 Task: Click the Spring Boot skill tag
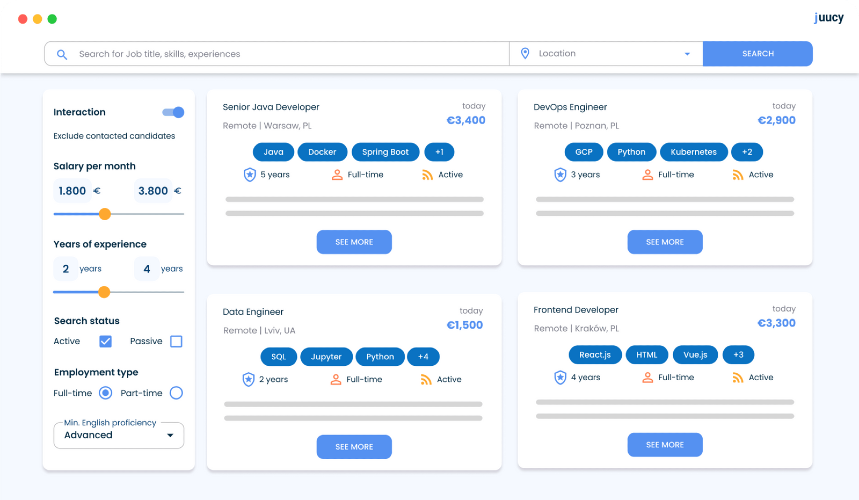tap(385, 152)
